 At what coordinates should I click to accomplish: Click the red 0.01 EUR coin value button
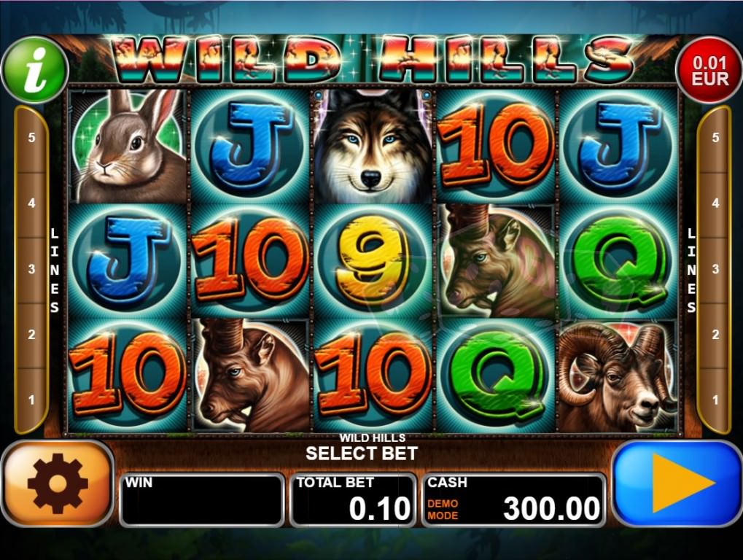[x=709, y=71]
